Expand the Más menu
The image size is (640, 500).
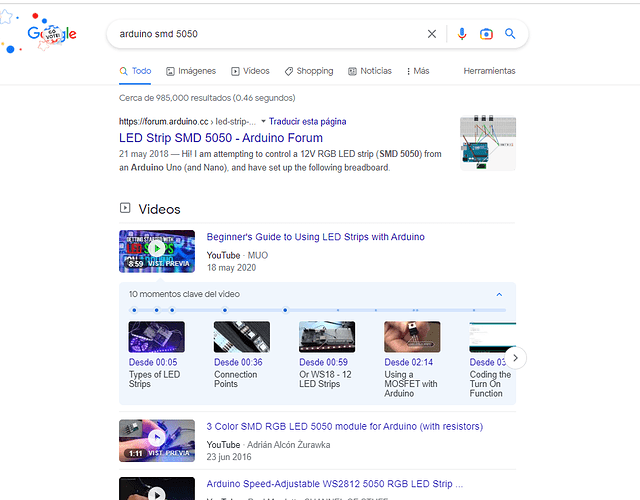click(x=418, y=71)
